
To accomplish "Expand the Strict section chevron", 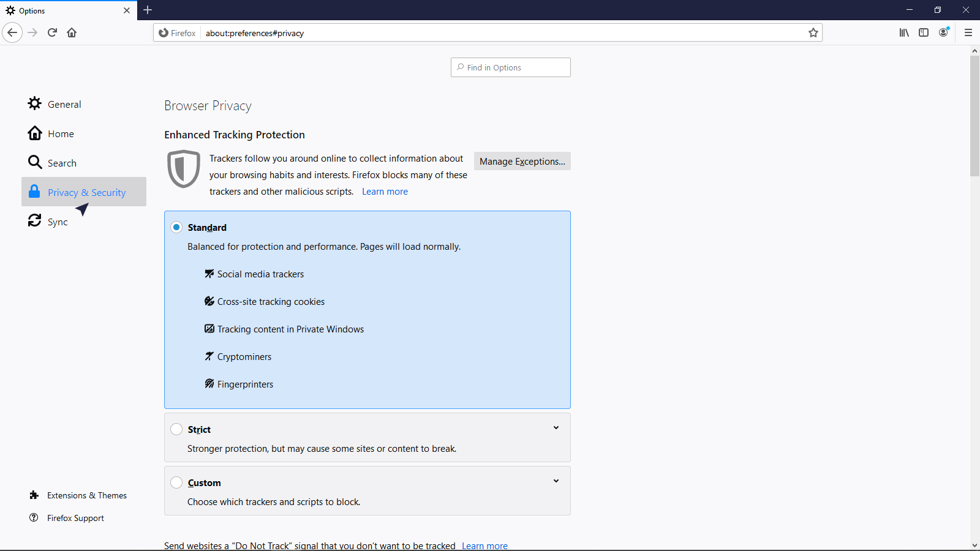I will click(556, 428).
